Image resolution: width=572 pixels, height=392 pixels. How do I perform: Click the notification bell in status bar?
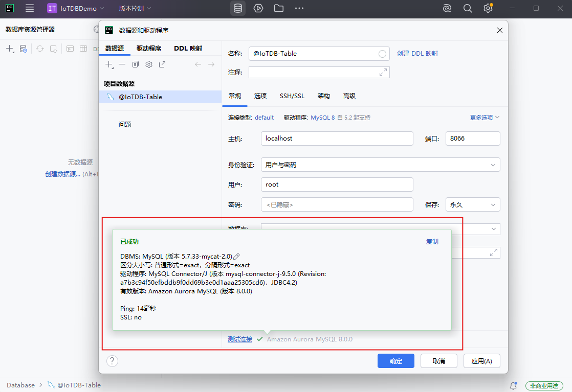coord(514,386)
